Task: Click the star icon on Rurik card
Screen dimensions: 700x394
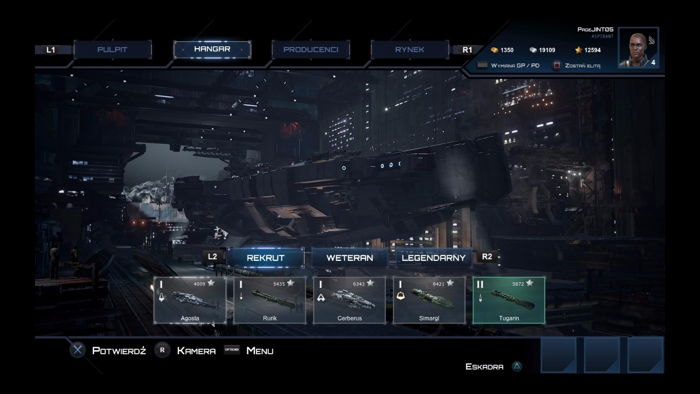Action: click(x=291, y=283)
